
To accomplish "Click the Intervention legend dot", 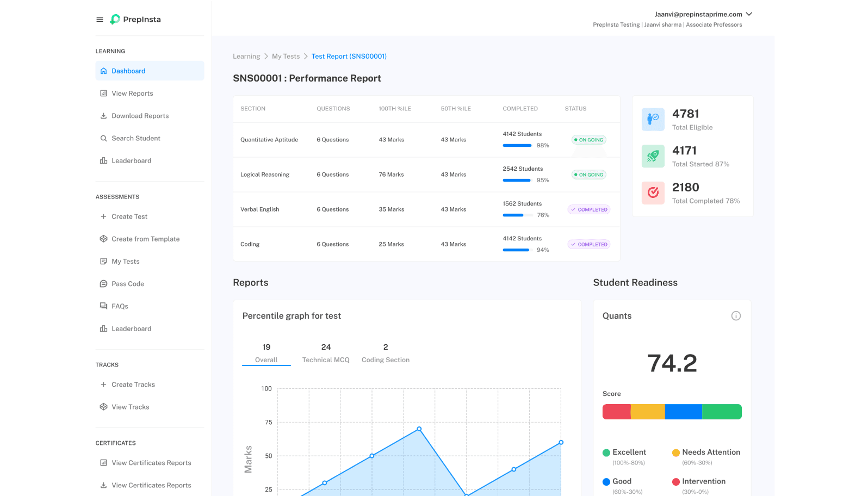I will [676, 482].
